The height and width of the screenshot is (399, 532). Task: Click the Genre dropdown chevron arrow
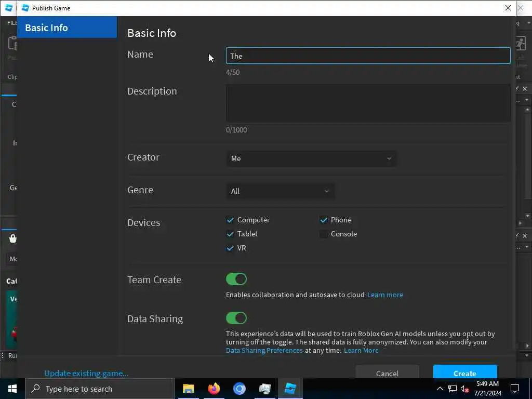tap(326, 191)
